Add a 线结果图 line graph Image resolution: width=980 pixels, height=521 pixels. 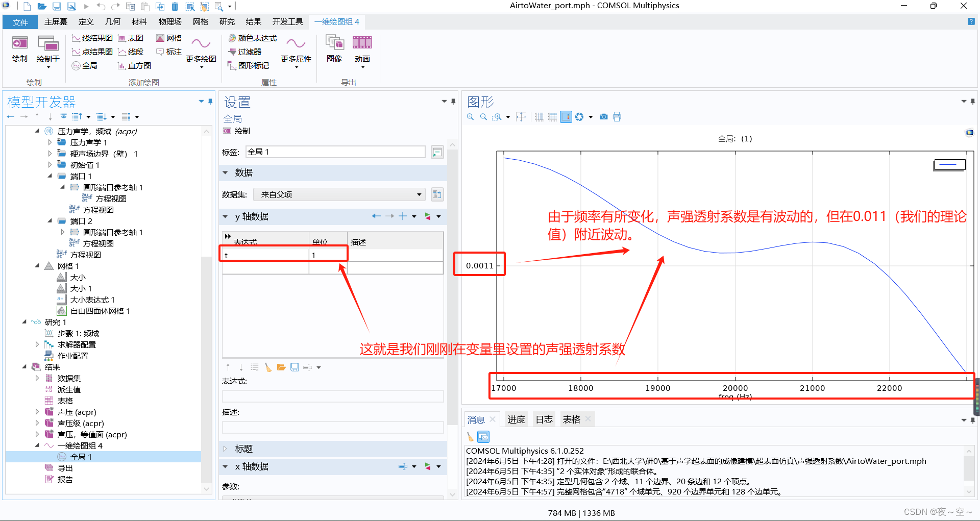(x=92, y=38)
